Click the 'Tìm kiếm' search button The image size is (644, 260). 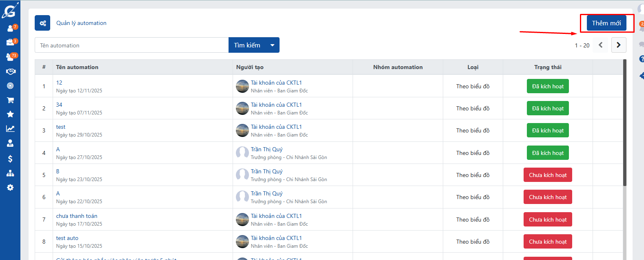click(x=247, y=45)
